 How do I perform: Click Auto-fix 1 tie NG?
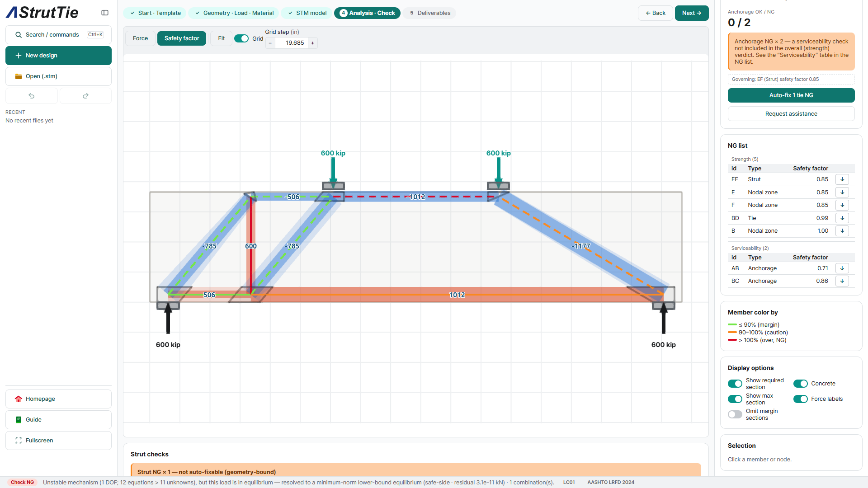pyautogui.click(x=791, y=95)
